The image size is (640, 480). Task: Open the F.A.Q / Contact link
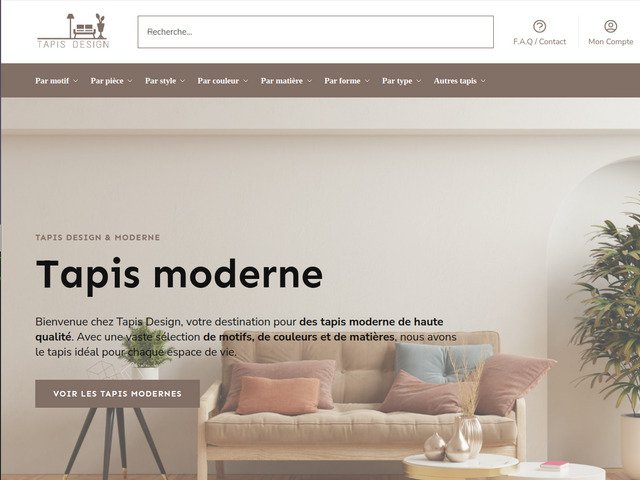[539, 42]
